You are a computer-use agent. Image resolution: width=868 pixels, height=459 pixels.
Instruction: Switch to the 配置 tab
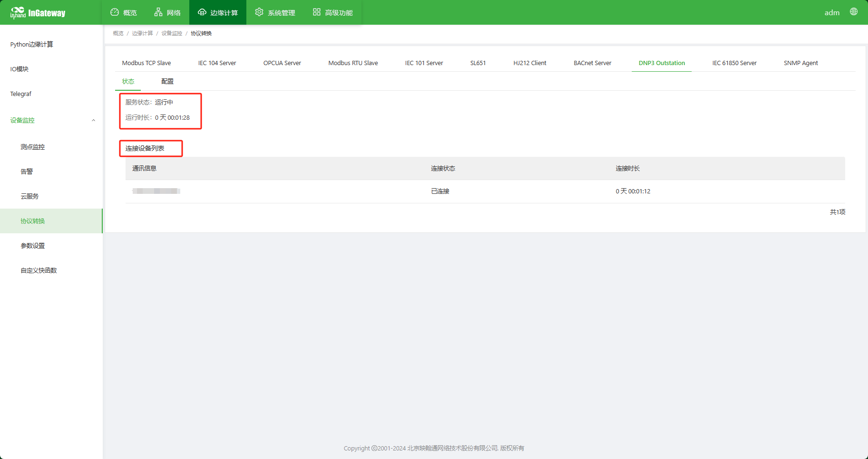point(167,81)
